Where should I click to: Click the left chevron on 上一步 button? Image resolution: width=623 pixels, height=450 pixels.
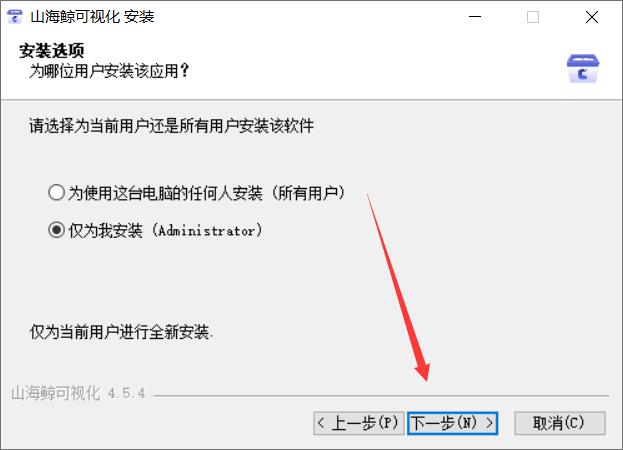[321, 423]
